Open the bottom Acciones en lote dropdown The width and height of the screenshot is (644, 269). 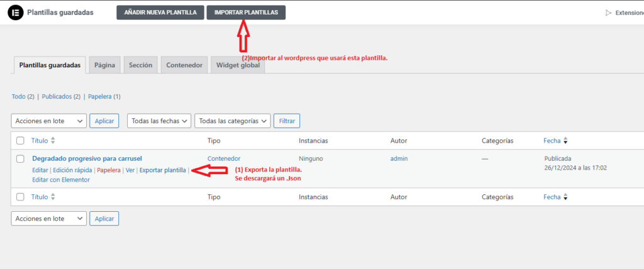tap(48, 218)
